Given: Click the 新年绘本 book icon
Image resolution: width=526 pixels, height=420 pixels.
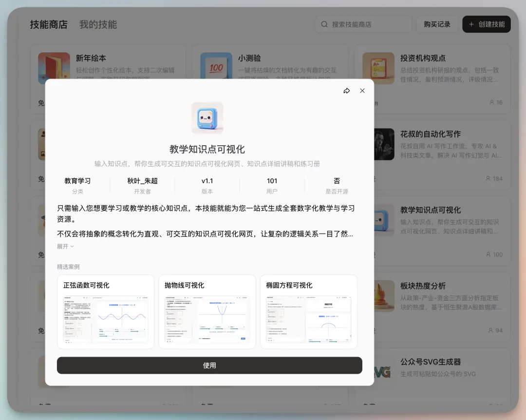Looking at the screenshot, I should [54, 68].
